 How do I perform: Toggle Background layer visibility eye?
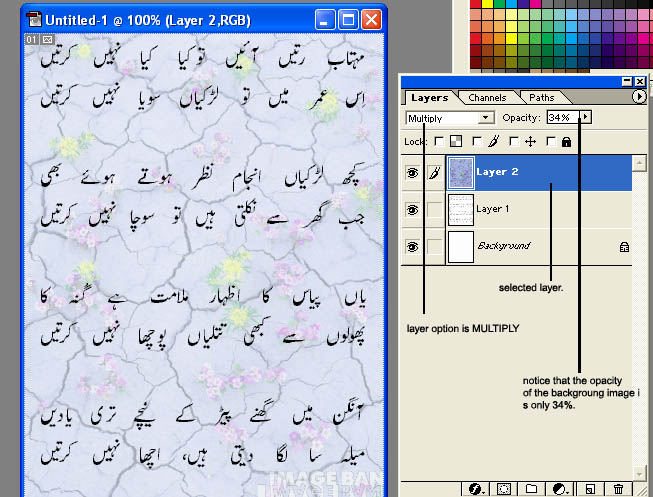[x=412, y=247]
